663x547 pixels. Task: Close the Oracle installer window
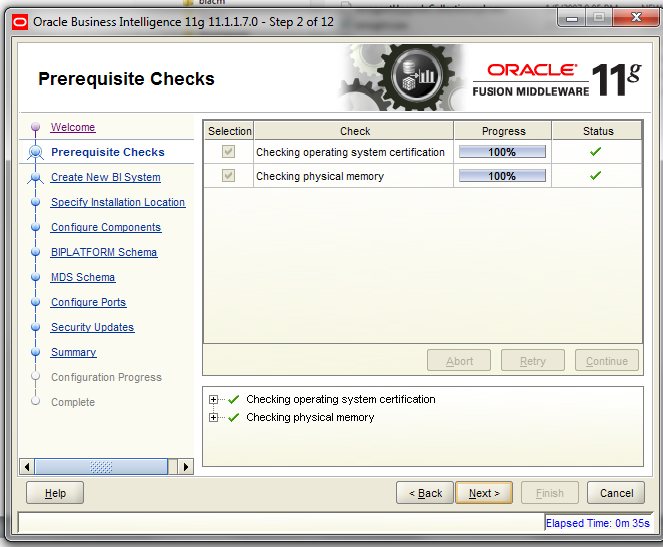tap(635, 18)
